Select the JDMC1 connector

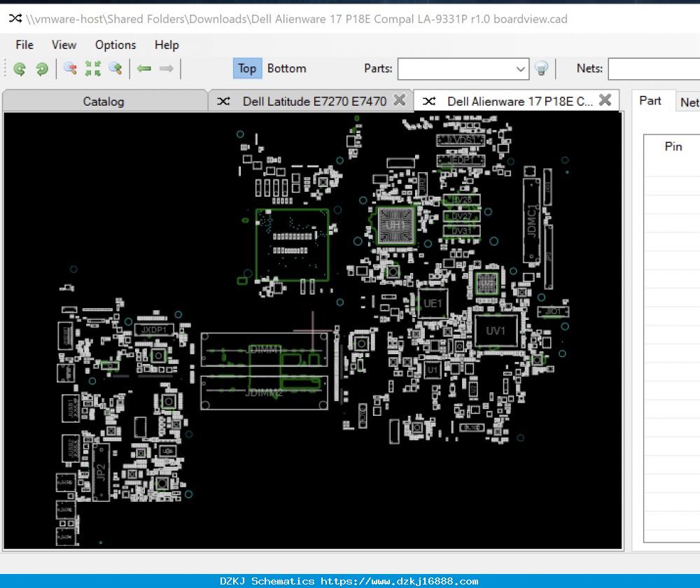point(531,221)
